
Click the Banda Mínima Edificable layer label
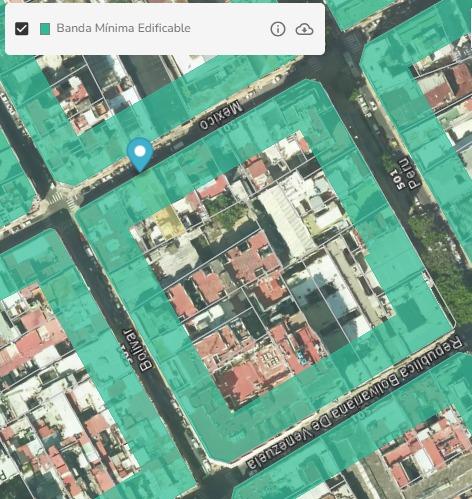124,28
